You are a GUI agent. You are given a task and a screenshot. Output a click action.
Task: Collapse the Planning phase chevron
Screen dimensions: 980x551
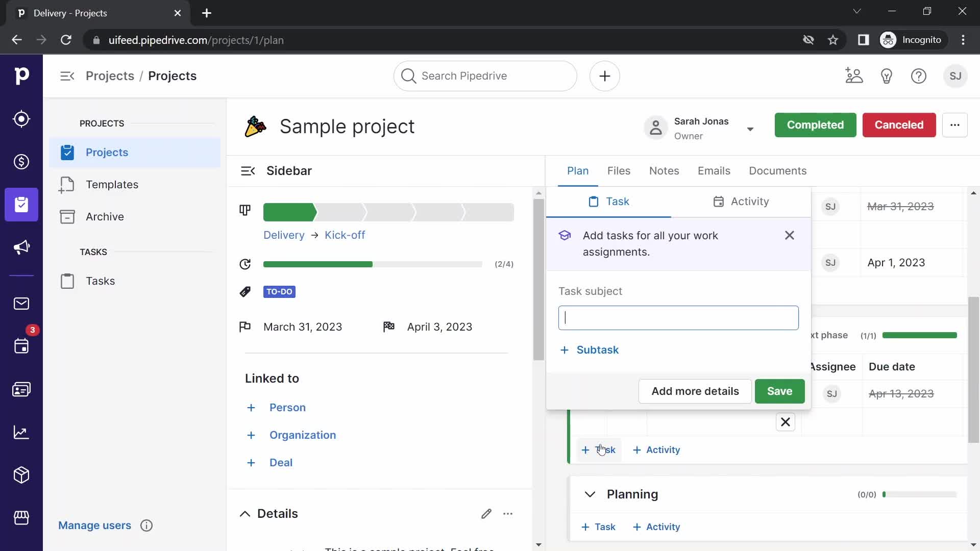590,494
